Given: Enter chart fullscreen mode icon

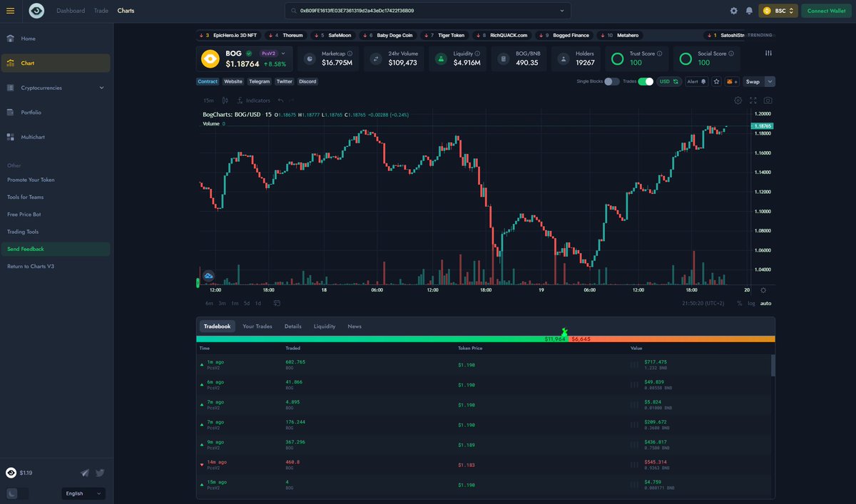Looking at the screenshot, I should [753, 101].
